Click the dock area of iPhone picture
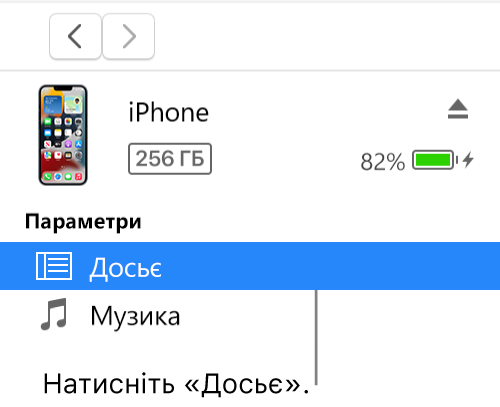This screenshot has width=500, height=407. [x=63, y=176]
